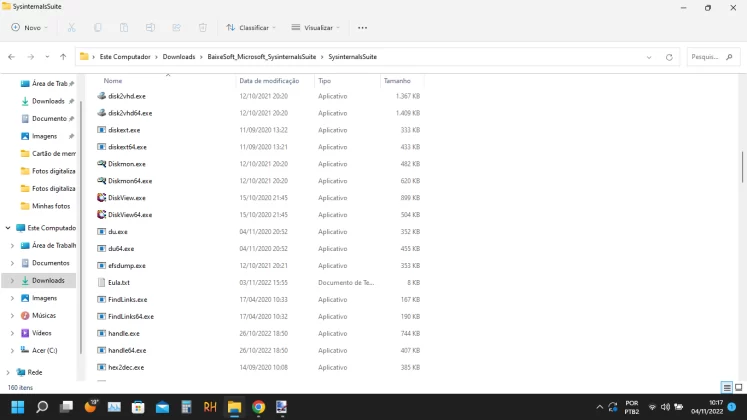Expand Rede network node

tap(8, 372)
